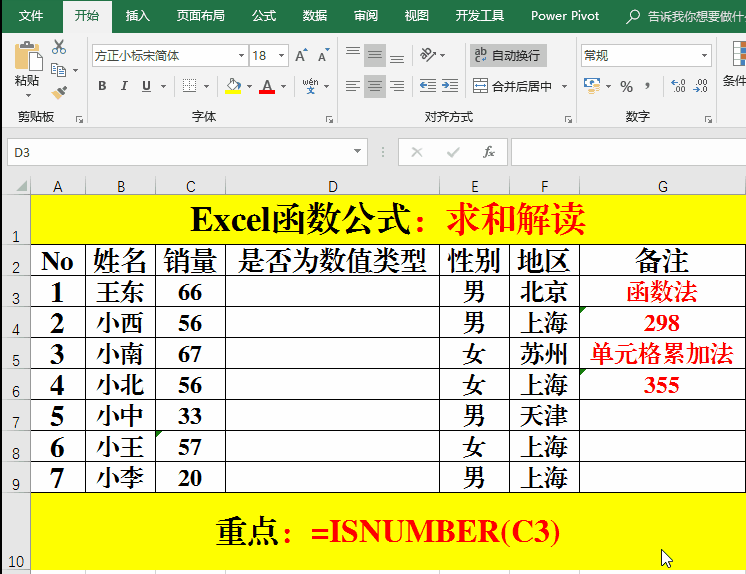The image size is (746, 574).
Task: Toggle Bold formatting
Action: tap(102, 86)
